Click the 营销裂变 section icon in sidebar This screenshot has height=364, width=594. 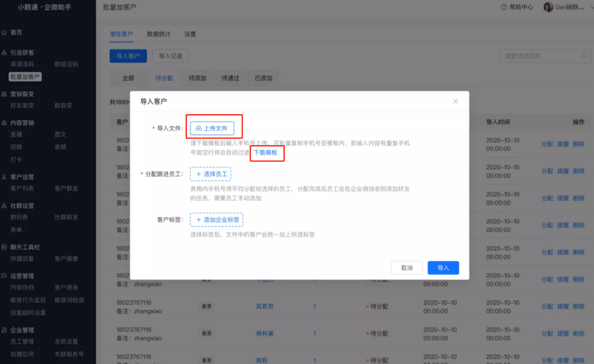(x=4, y=94)
